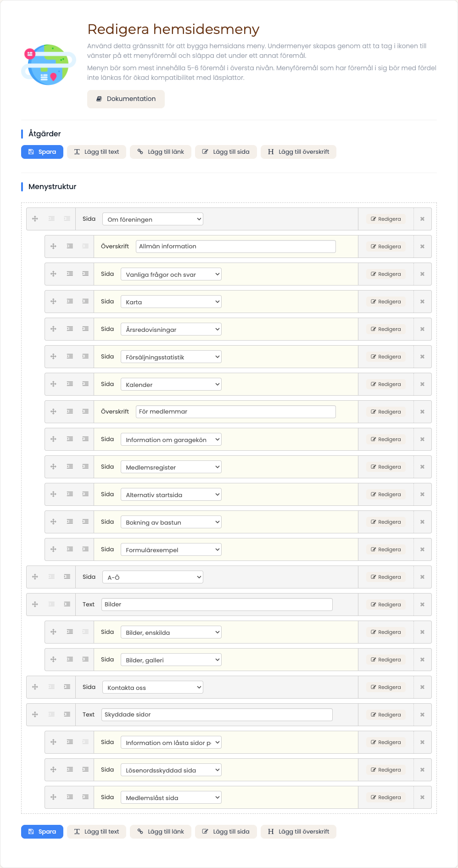458x868 pixels.
Task: Click the top Spara button
Action: (42, 152)
